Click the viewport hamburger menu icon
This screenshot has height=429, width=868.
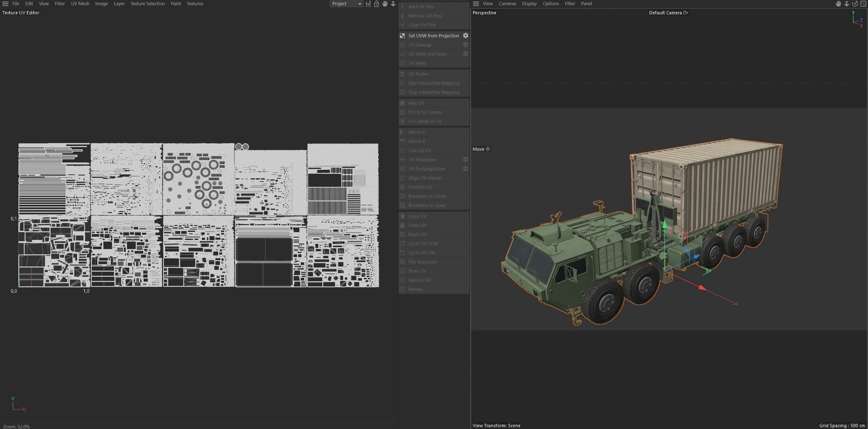click(476, 4)
